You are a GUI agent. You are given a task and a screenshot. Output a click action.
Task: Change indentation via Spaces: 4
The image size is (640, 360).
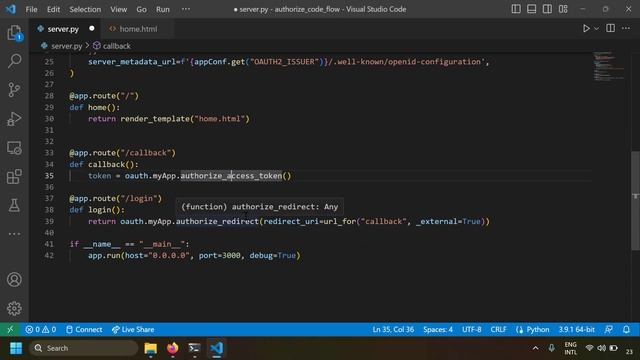(438, 329)
